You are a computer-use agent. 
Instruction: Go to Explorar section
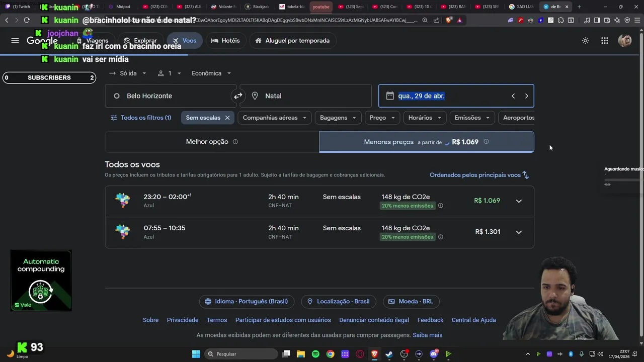click(140, 41)
